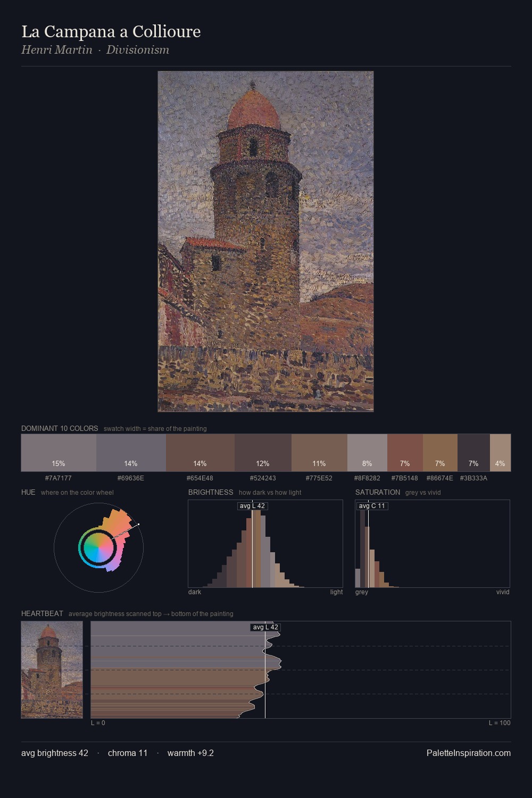Image resolution: width=532 pixels, height=798 pixels.
Task: Click the hex code #7B5148
Action: point(405,478)
